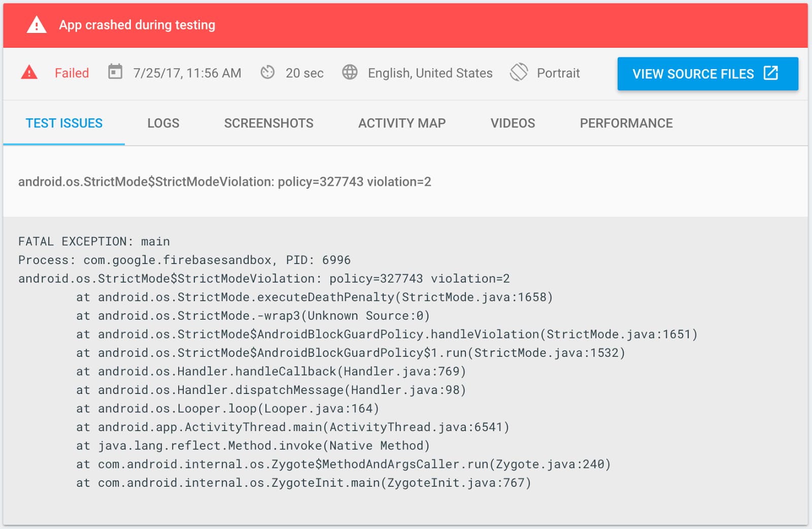Open the Screenshots tab
The image size is (812, 529).
[268, 123]
